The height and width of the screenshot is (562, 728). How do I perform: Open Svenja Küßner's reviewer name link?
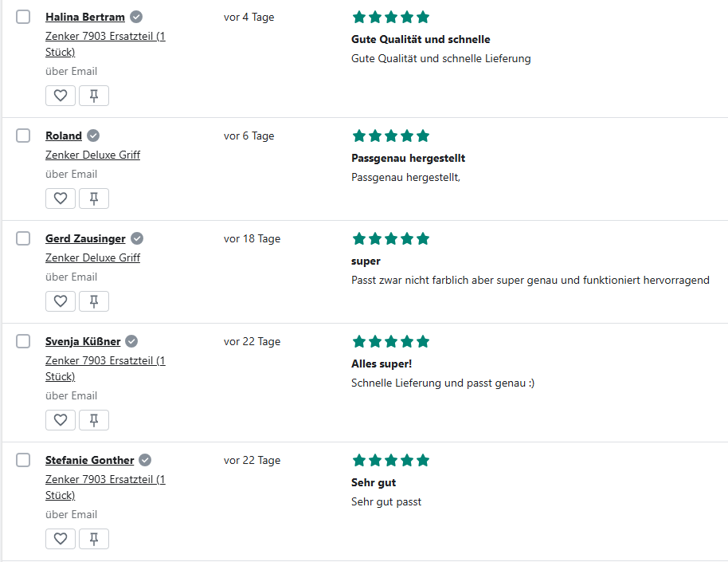(x=83, y=341)
